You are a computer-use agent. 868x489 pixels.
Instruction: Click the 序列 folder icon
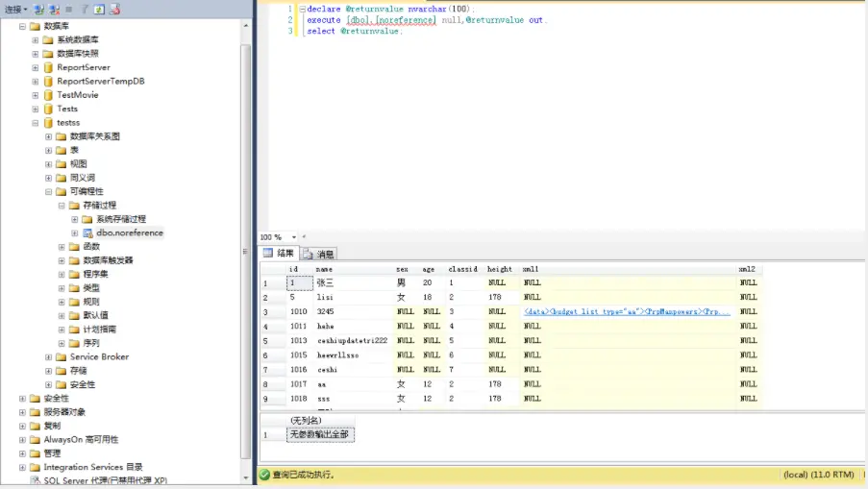[74, 343]
